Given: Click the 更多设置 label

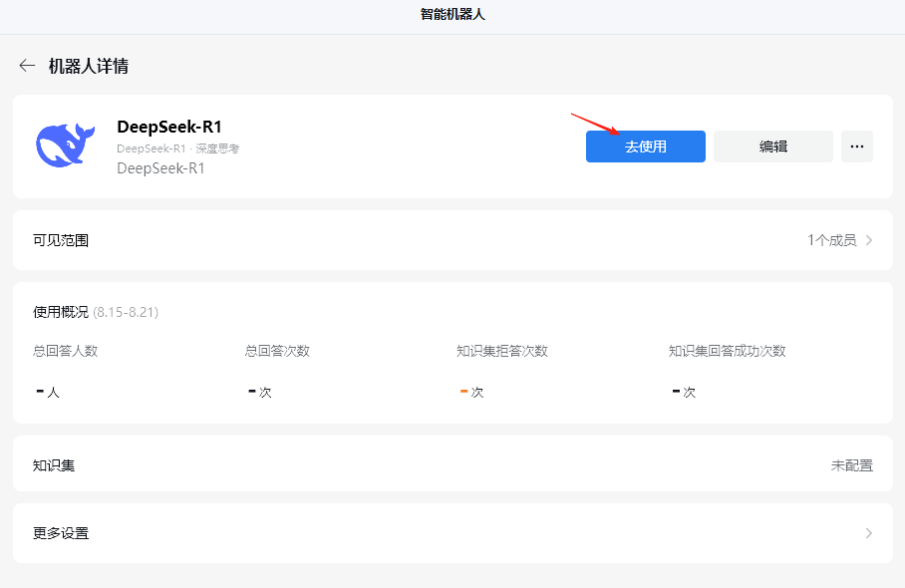Looking at the screenshot, I should tap(61, 533).
